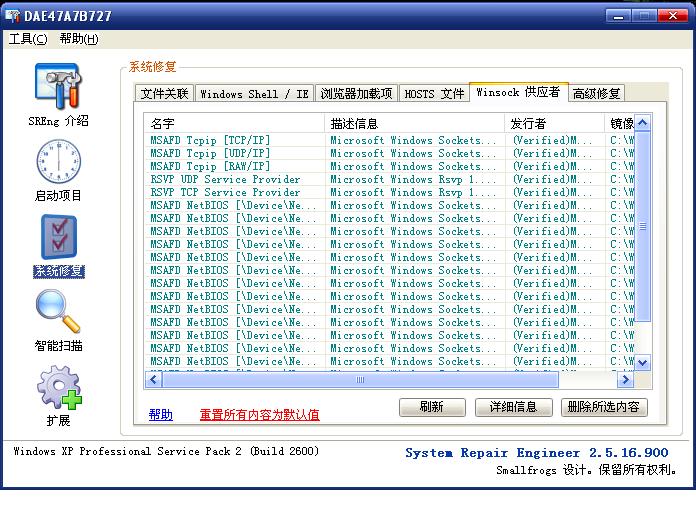The height and width of the screenshot is (512, 696).
Task: Click the 系统修复 sidebar label
Action: [59, 271]
